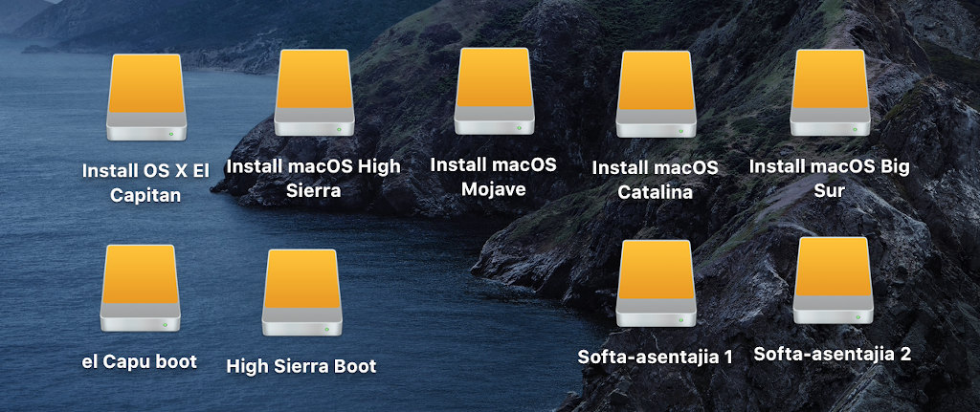Click the "High Sierra Boot" name text

[301, 366]
